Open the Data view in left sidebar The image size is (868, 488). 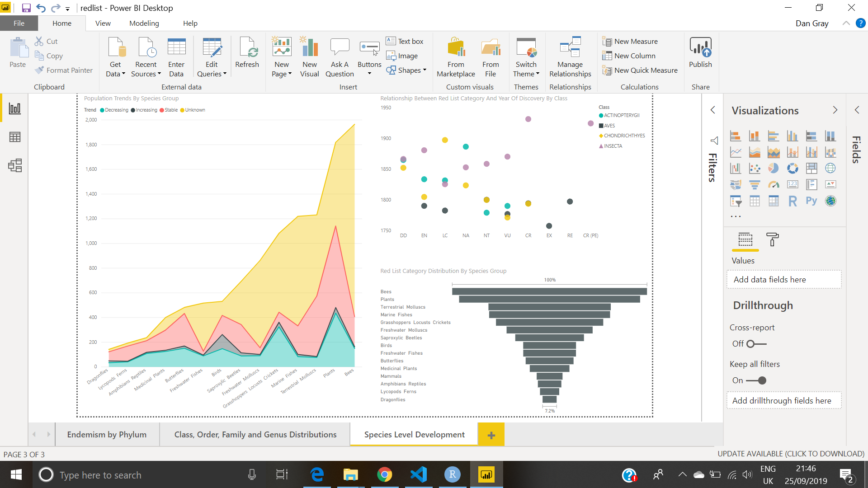[15, 137]
